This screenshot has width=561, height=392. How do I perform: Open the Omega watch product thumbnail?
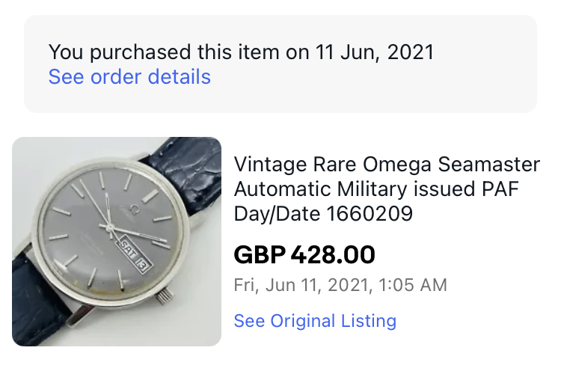117,242
